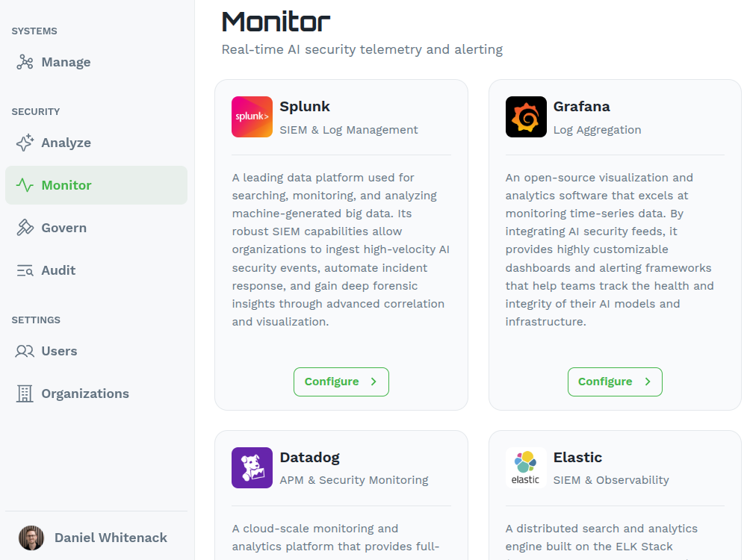
Task: Click the Govern gavel icon
Action: [25, 227]
